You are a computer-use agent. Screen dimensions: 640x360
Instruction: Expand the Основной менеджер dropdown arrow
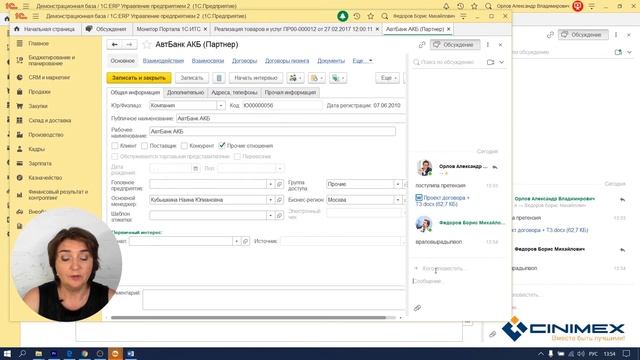[x=270, y=200]
